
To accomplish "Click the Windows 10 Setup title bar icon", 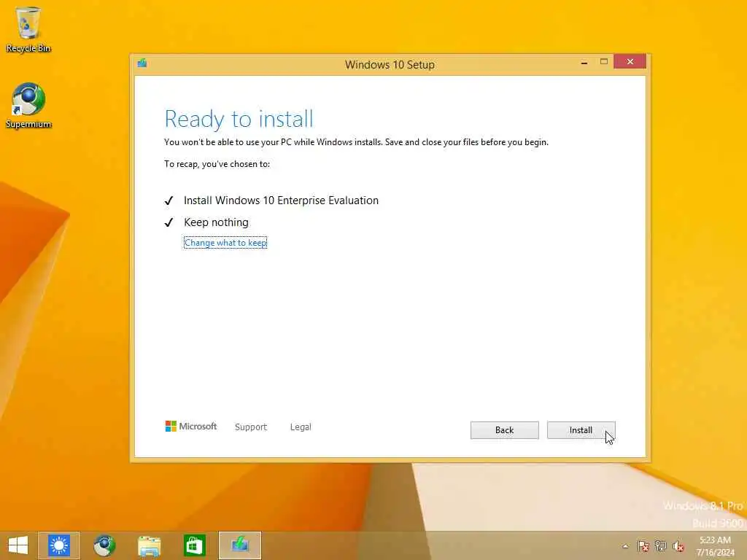I will tap(142, 63).
